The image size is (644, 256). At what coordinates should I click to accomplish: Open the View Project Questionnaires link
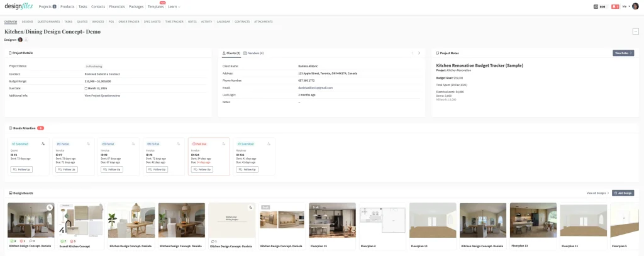point(103,96)
